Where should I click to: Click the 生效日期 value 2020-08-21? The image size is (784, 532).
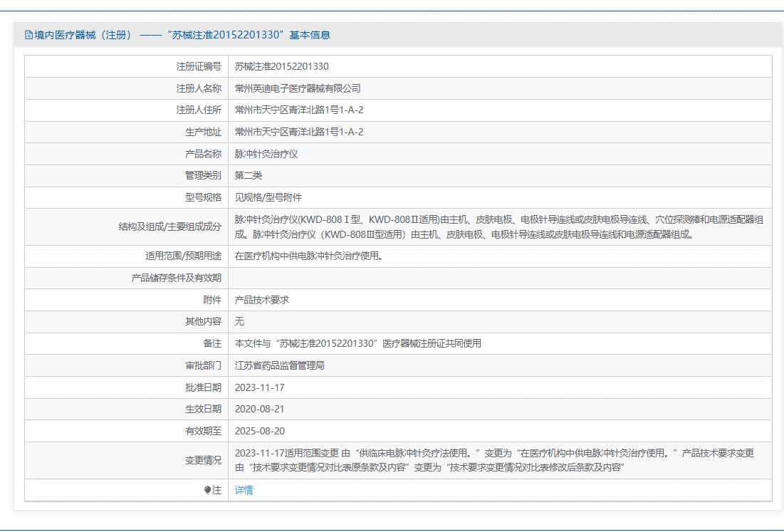(x=259, y=409)
